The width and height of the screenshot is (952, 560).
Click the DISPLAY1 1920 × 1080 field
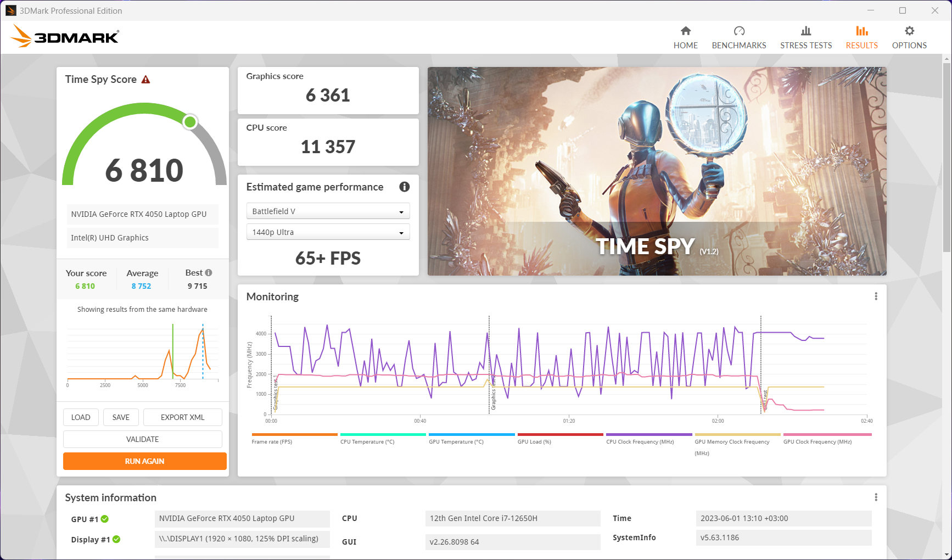242,539
